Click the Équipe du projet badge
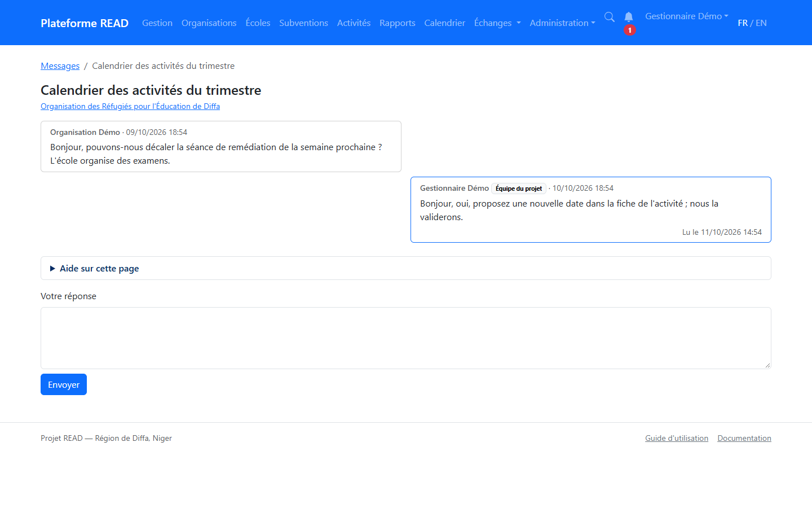The width and height of the screenshot is (812, 508). click(519, 189)
